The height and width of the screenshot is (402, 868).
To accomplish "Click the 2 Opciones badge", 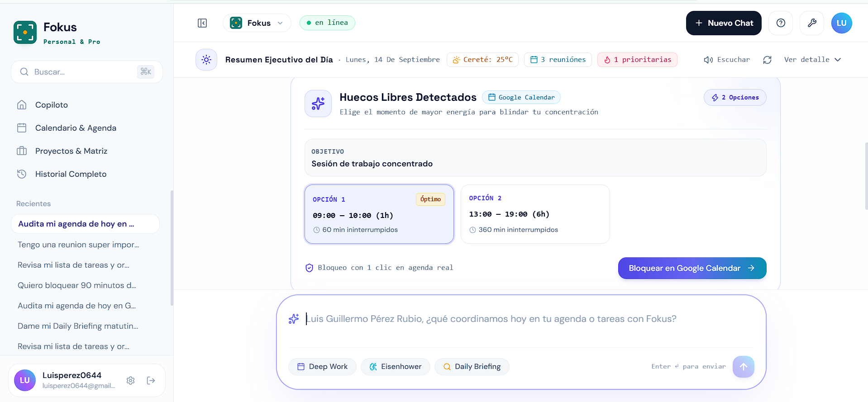I will (x=735, y=98).
